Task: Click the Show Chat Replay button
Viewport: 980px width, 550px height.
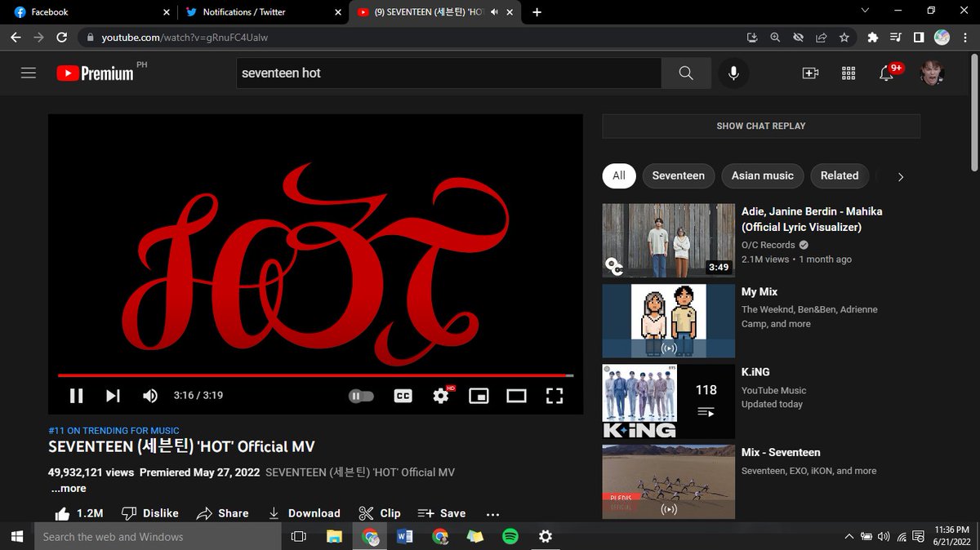Action: tap(761, 126)
